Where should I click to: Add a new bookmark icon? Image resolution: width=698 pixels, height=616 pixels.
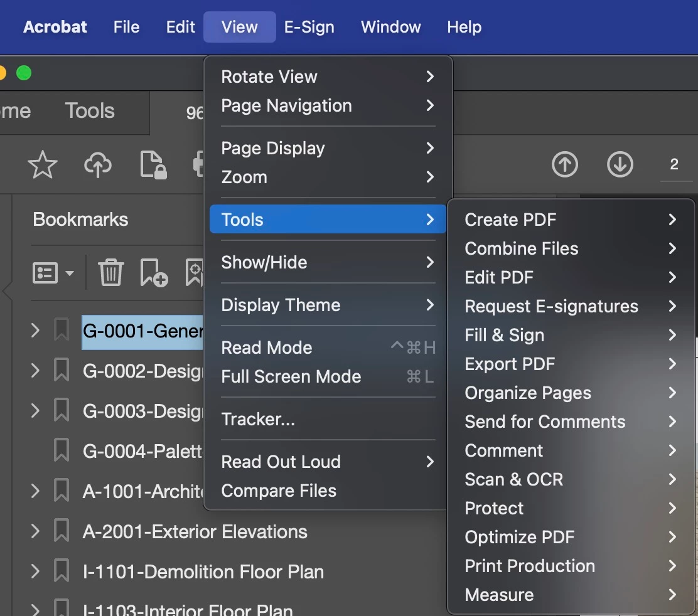click(154, 272)
